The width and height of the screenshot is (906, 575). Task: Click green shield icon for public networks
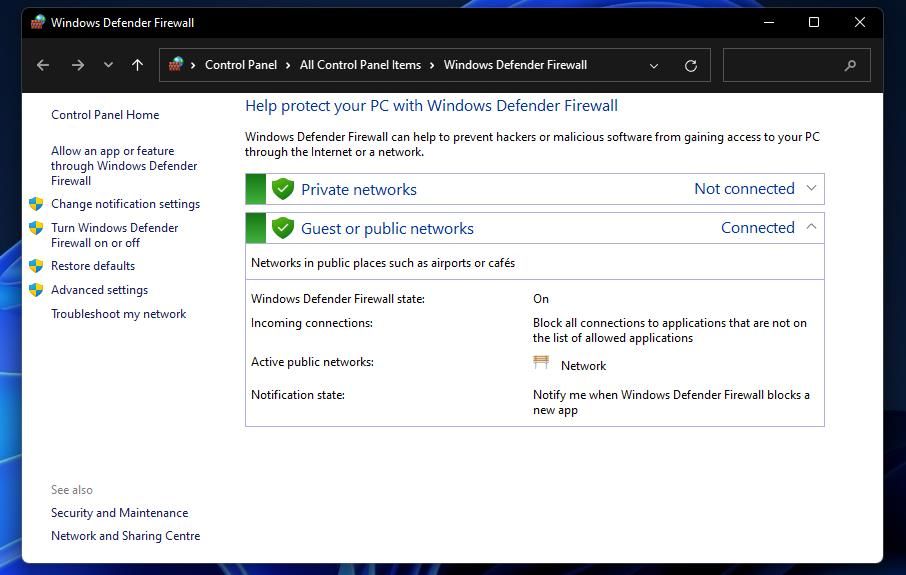pos(283,228)
